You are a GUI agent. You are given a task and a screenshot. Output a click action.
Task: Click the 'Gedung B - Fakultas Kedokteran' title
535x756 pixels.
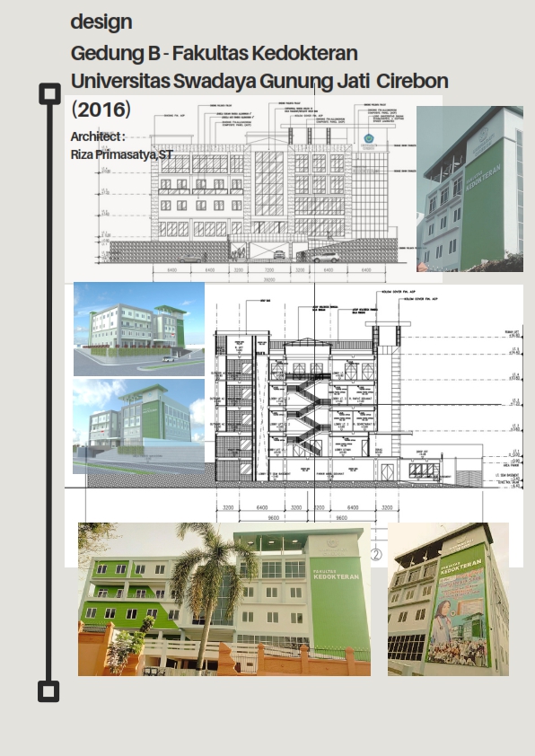coord(214,53)
